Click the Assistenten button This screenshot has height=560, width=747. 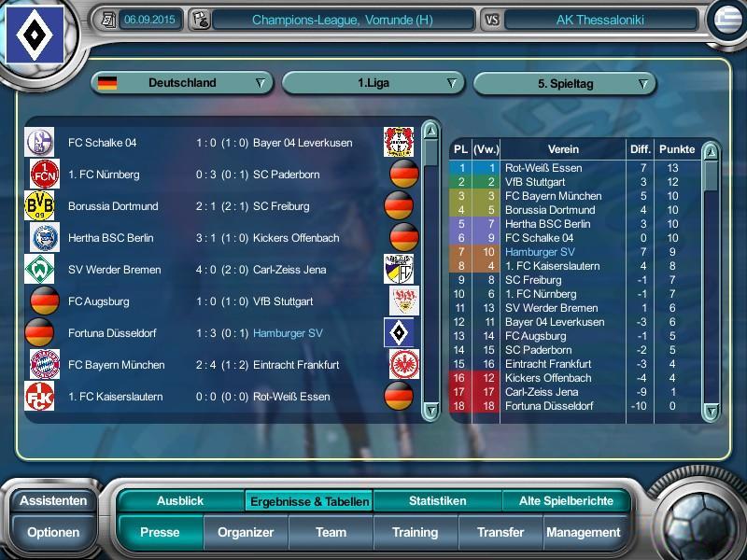(x=53, y=501)
